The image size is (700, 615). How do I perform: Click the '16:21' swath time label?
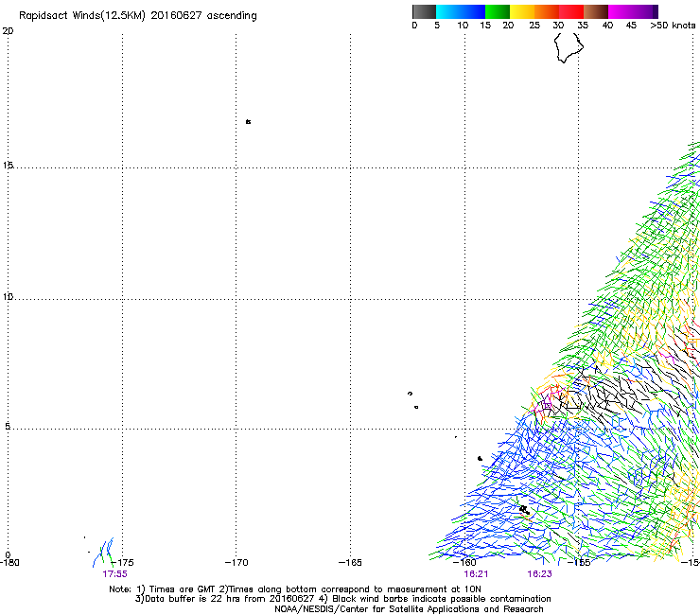(x=476, y=574)
